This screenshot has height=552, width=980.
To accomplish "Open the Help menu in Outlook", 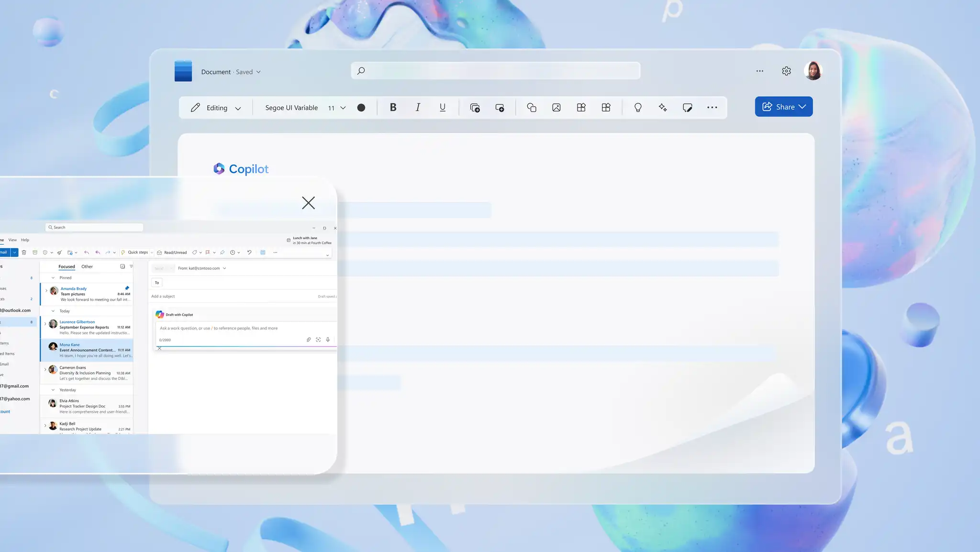I will [x=25, y=240].
